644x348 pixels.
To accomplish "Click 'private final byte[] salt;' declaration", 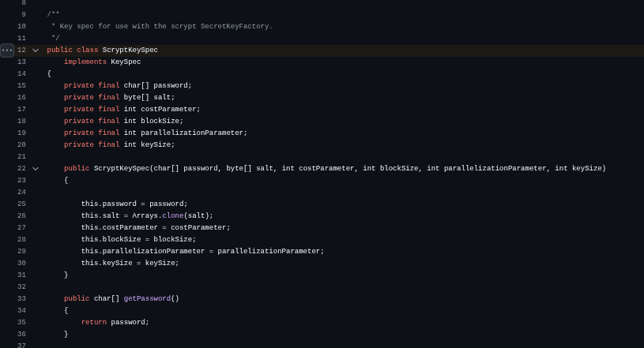I will click(x=119, y=97).
